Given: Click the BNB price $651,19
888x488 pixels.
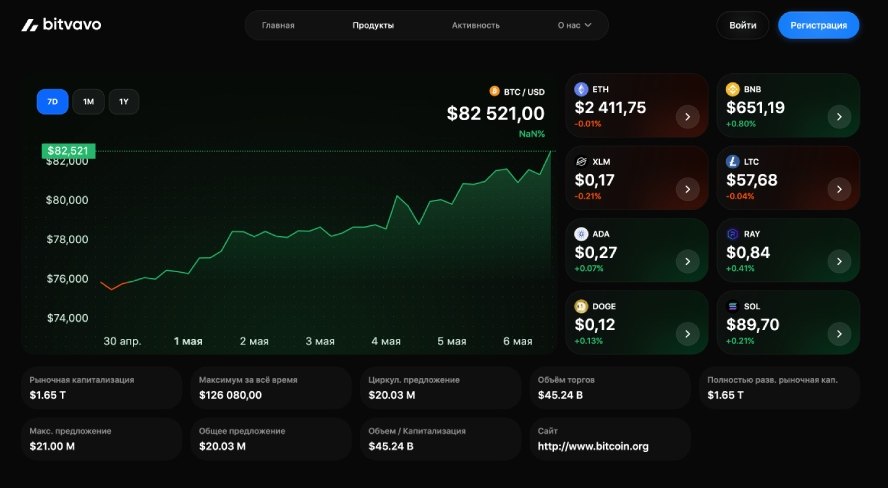Looking at the screenshot, I should 755,108.
